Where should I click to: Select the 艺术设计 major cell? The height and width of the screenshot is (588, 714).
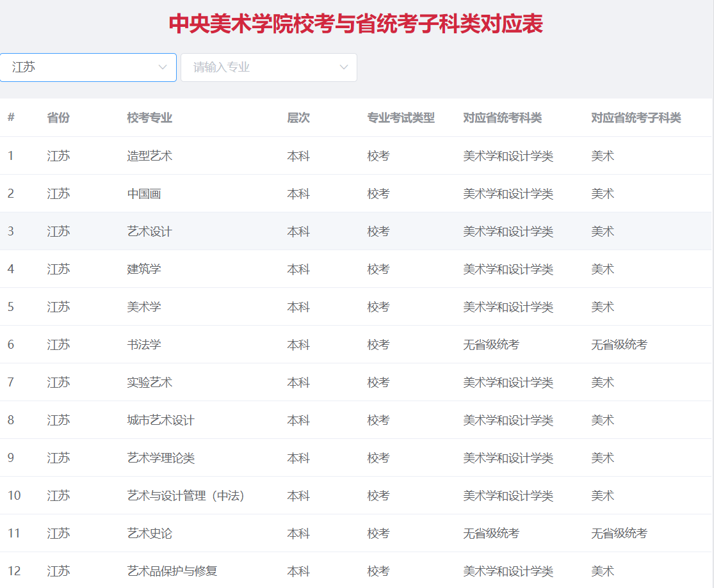149,232
